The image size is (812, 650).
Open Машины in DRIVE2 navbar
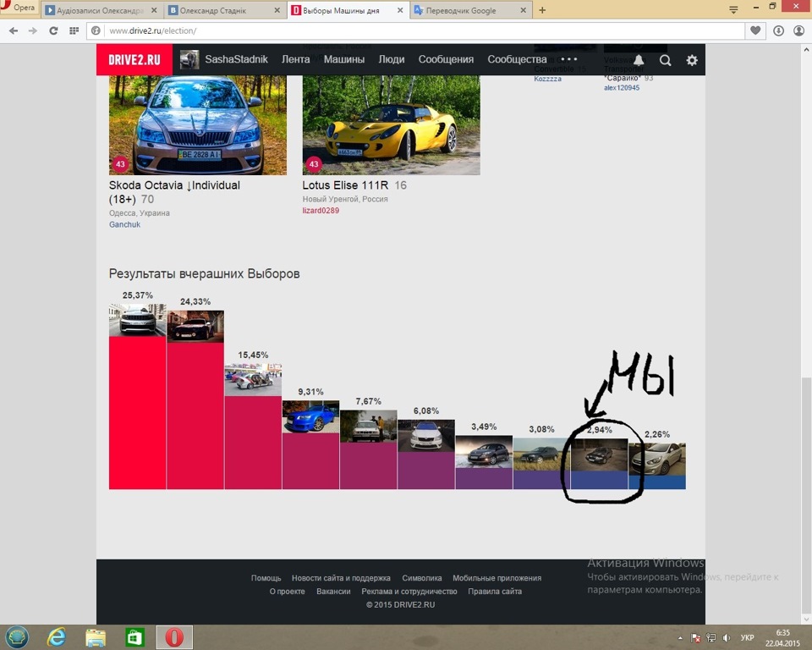344,59
